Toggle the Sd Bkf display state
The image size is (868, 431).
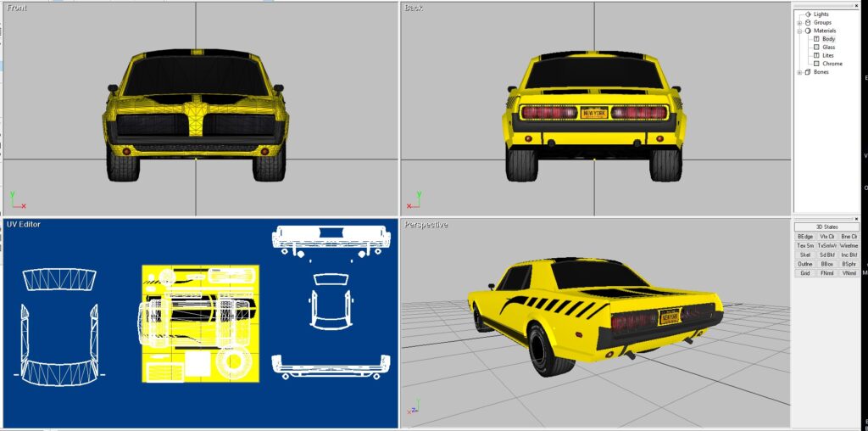(x=827, y=255)
